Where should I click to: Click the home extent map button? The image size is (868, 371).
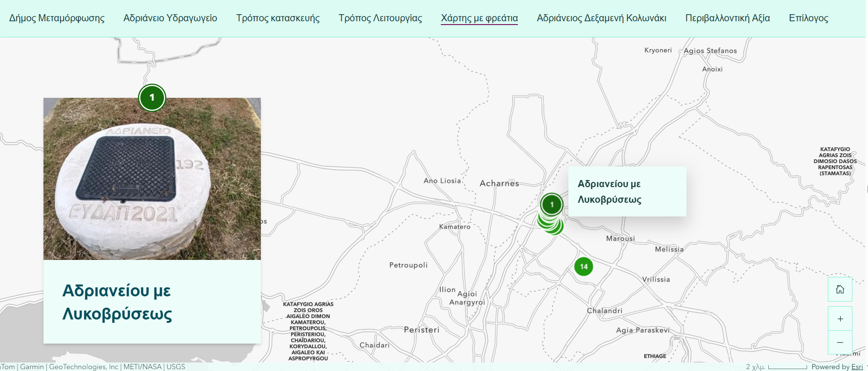tap(840, 289)
